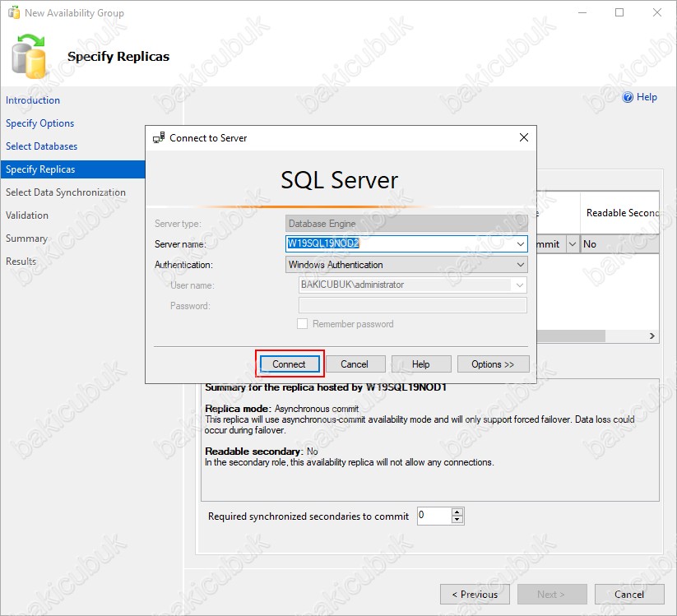Viewport: 677px width, 616px height.
Task: Open the Results page
Action: tap(21, 262)
